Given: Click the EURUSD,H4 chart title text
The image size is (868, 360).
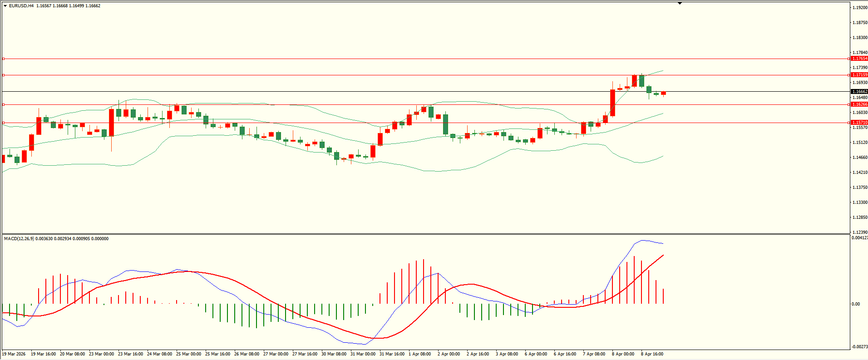Looking at the screenshot, I should (x=21, y=6).
